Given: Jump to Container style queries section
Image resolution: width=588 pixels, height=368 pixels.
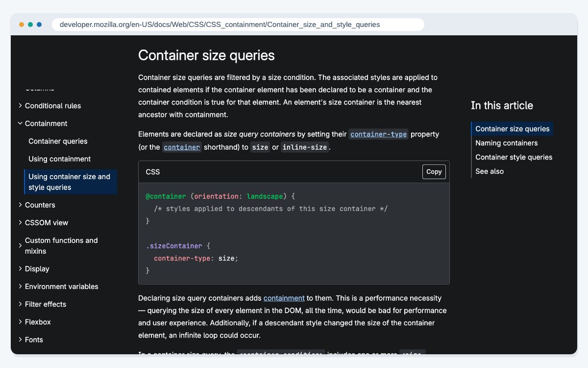Looking at the screenshot, I should point(514,157).
